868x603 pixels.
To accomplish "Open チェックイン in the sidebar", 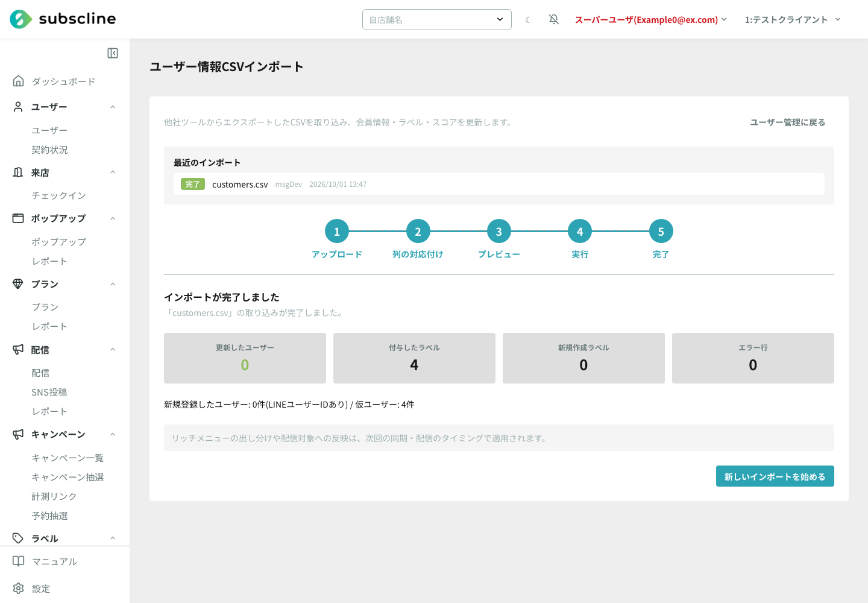I will (58, 195).
